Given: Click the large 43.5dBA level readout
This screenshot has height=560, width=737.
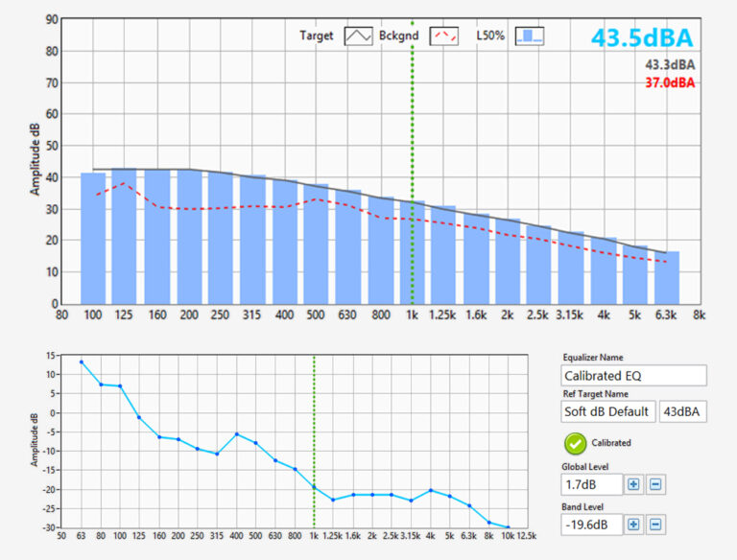Looking at the screenshot, I should (x=640, y=38).
